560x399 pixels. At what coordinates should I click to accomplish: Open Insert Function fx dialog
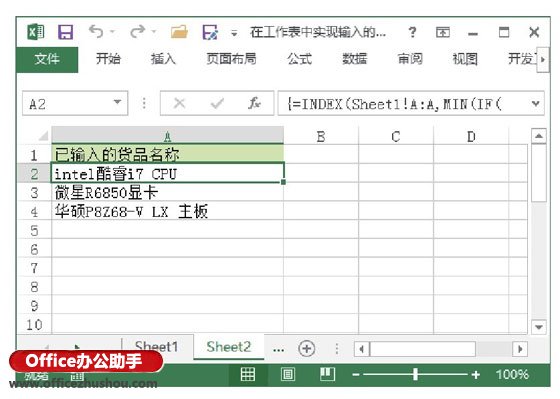(x=255, y=104)
